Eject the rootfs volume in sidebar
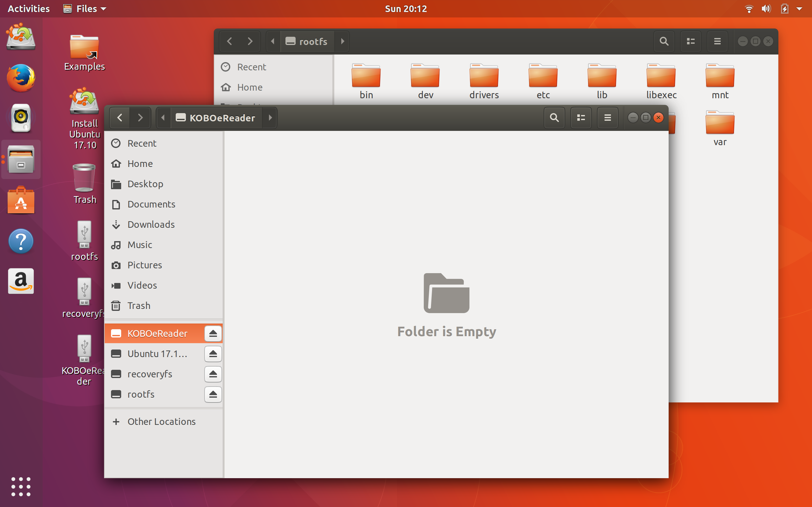The image size is (812, 507). [213, 394]
